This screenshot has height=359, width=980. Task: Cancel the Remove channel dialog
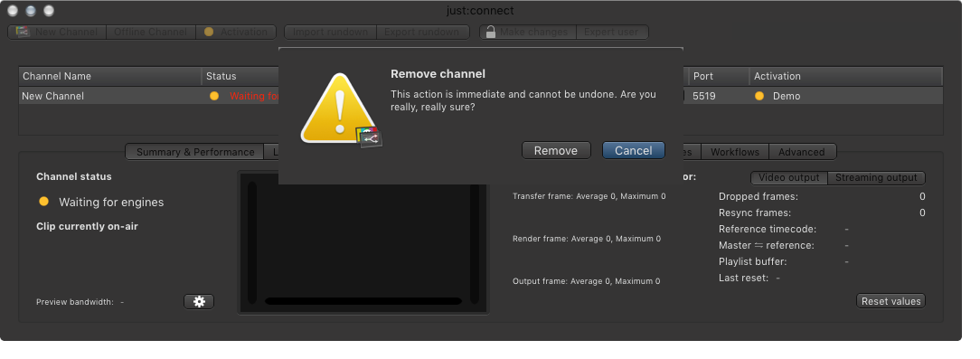(633, 151)
